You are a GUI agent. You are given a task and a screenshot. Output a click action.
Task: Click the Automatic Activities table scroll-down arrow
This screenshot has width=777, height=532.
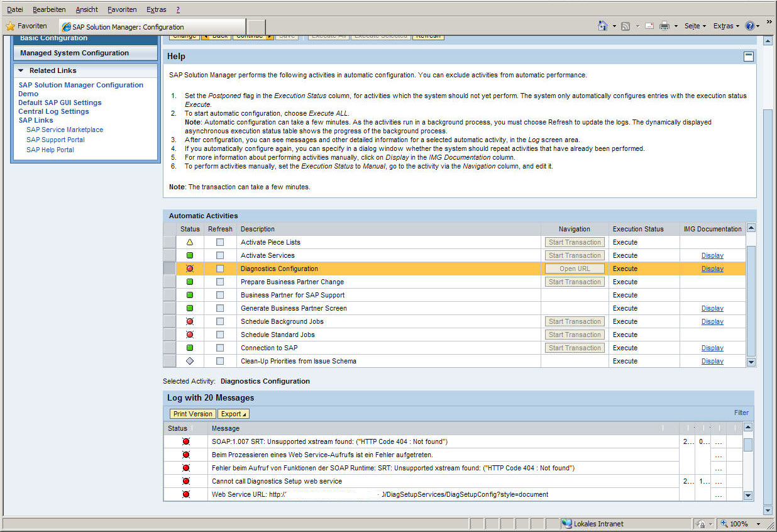pyautogui.click(x=751, y=362)
